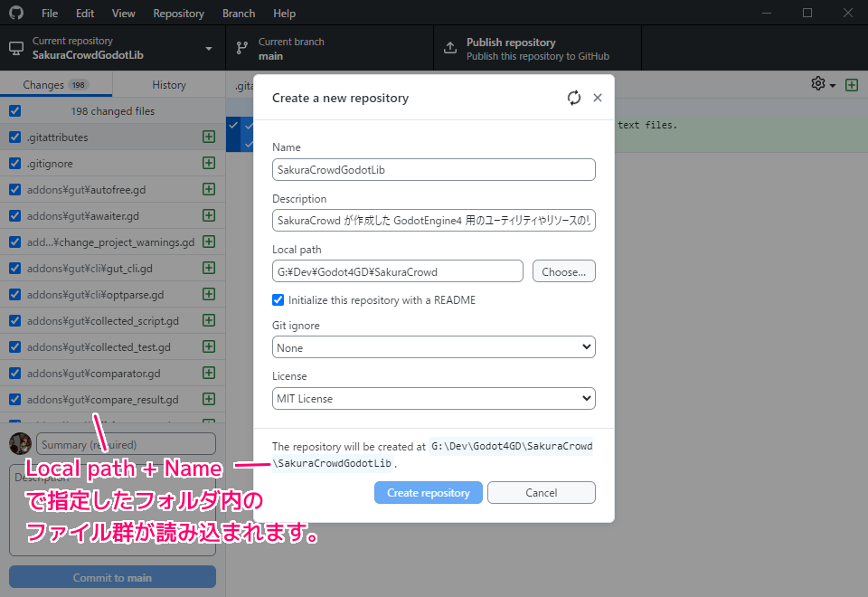This screenshot has height=597, width=868.
Task: Uncheck the .gitignore file checkbox
Action: (x=15, y=164)
